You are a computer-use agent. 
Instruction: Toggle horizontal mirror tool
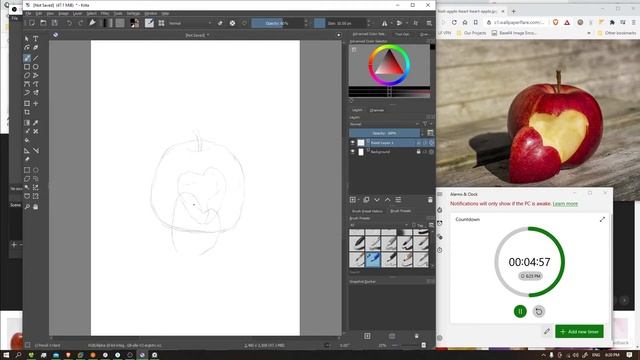[x=384, y=23]
